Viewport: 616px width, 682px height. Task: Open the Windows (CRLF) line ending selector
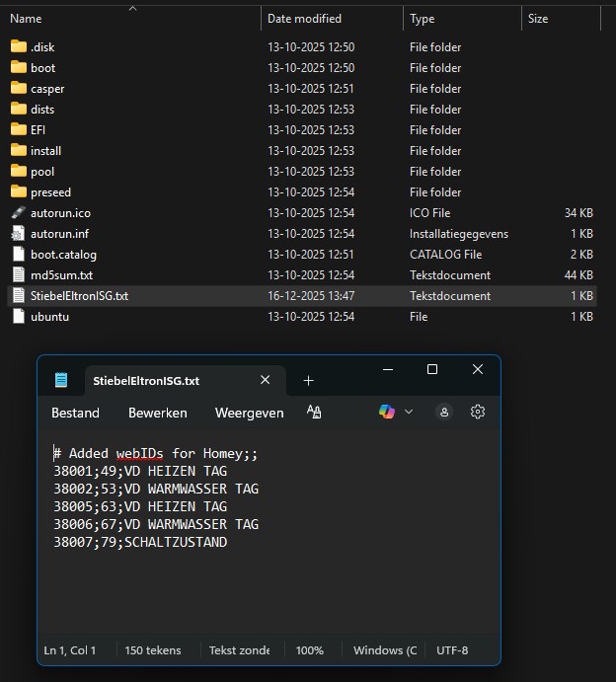385,650
